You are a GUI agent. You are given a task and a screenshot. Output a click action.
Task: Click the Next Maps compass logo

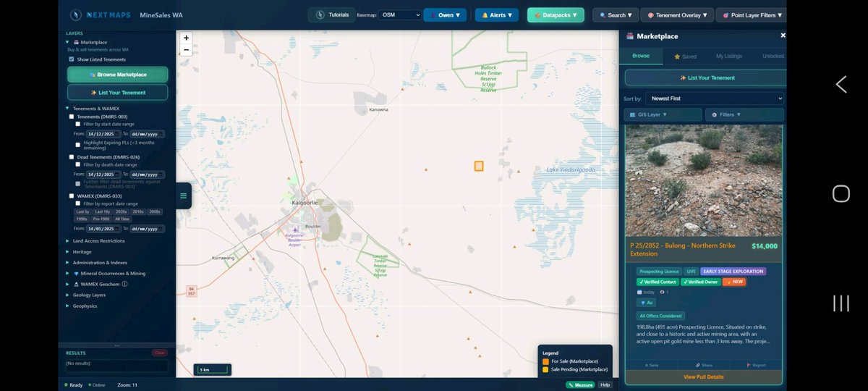pos(77,14)
